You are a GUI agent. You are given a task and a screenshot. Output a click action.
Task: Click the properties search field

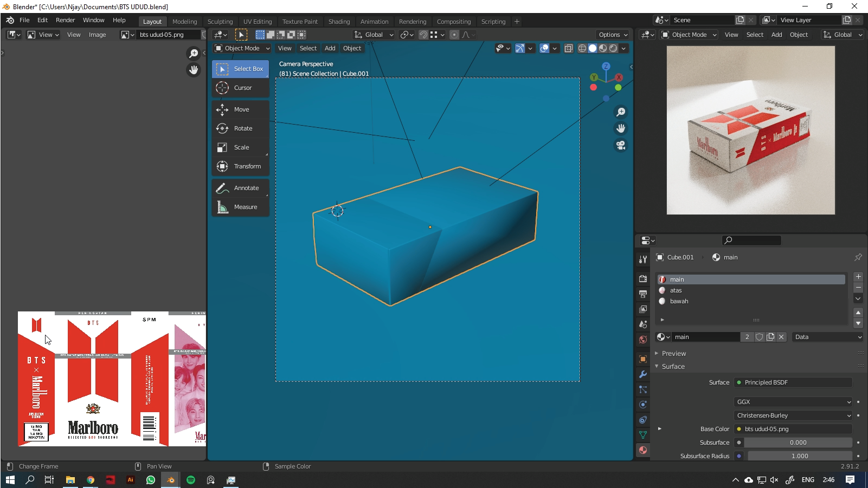click(751, 240)
